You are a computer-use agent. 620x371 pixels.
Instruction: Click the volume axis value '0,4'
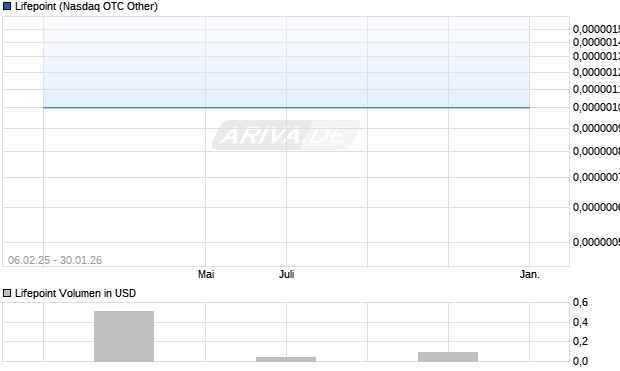tap(580, 322)
